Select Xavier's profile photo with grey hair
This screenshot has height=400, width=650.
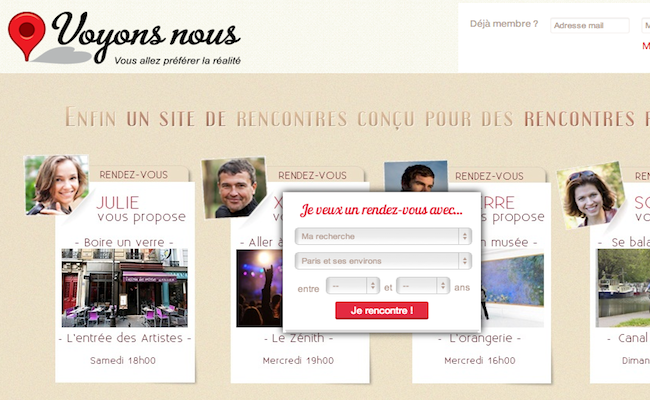[234, 187]
